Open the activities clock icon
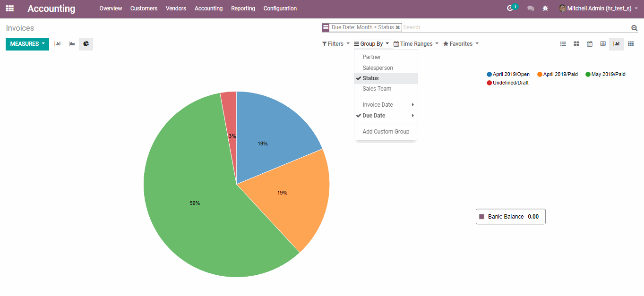 coord(510,8)
